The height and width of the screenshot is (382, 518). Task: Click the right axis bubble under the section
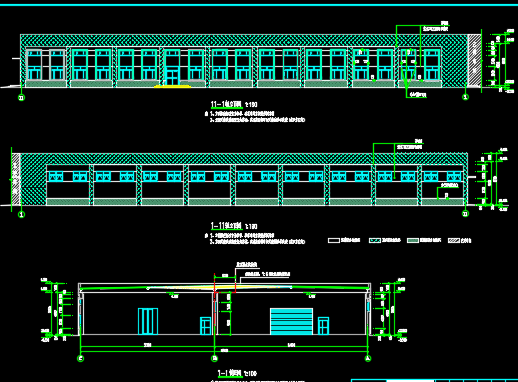(368, 359)
